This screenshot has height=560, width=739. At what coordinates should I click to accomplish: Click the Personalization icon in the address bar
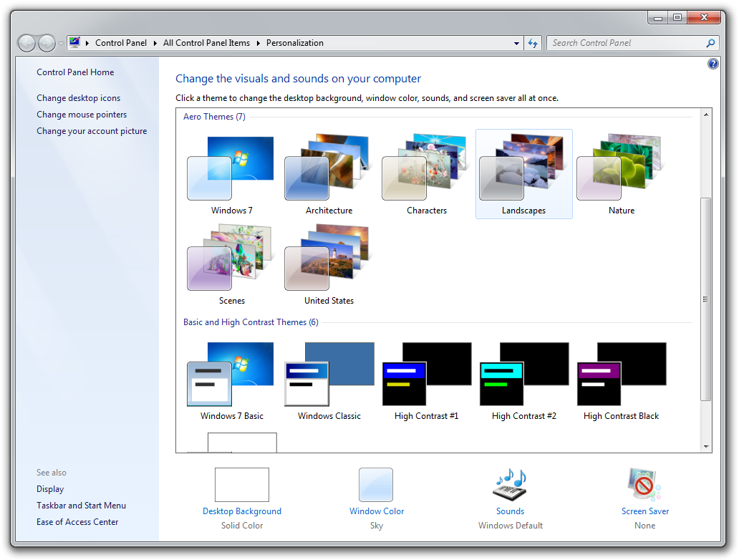point(74,42)
